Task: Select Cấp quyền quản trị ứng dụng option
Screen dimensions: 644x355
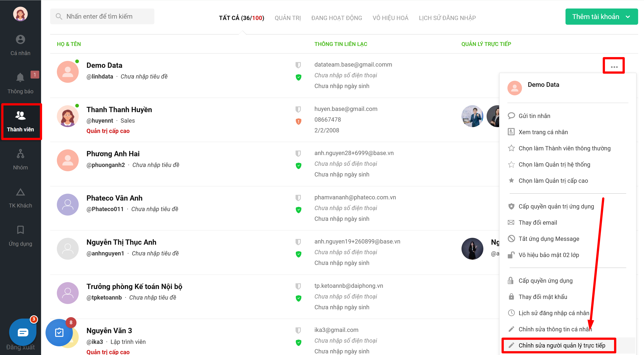Action: point(556,206)
